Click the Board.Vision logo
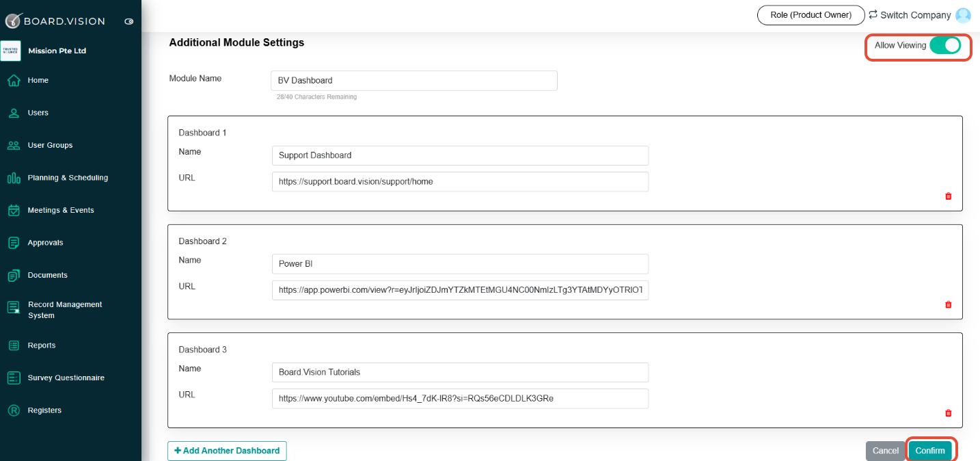The image size is (980, 461). (x=55, y=21)
